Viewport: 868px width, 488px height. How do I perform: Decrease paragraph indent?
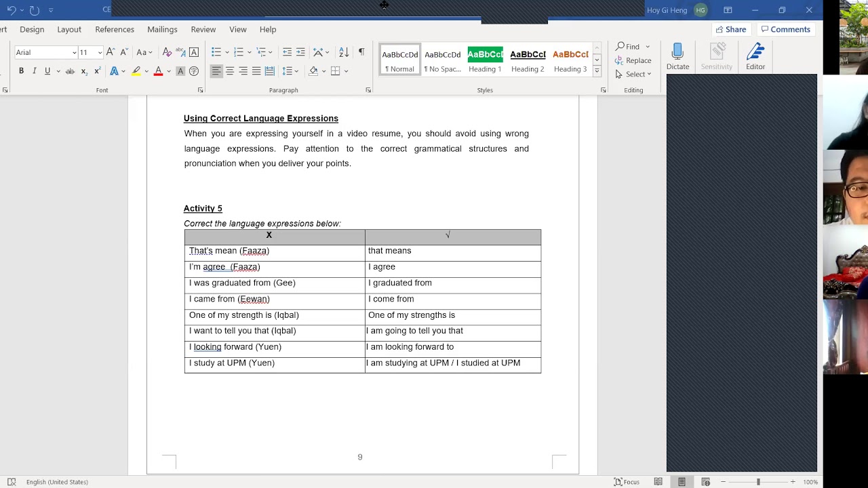click(287, 52)
